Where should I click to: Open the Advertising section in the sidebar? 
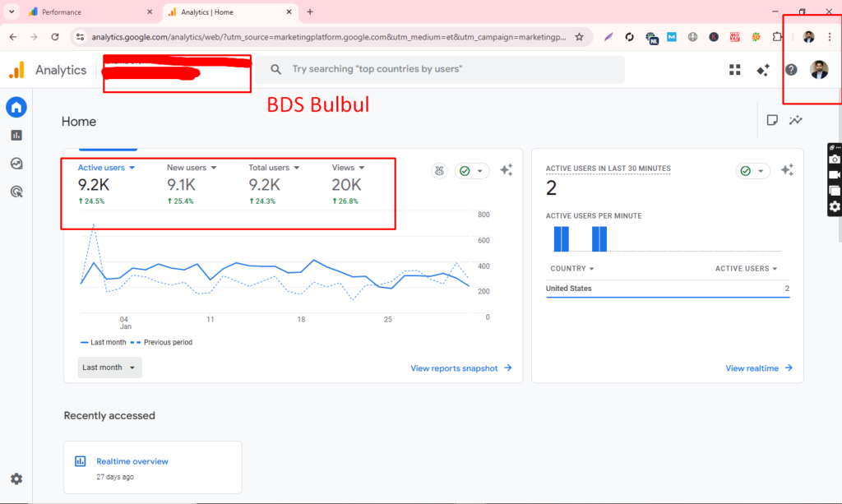[16, 192]
